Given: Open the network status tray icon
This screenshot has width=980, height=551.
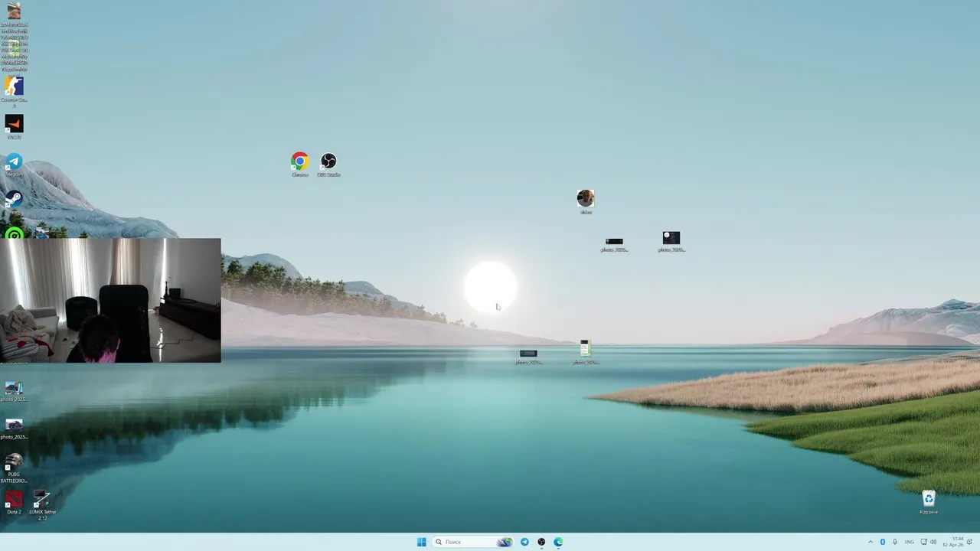Looking at the screenshot, I should pos(924,542).
